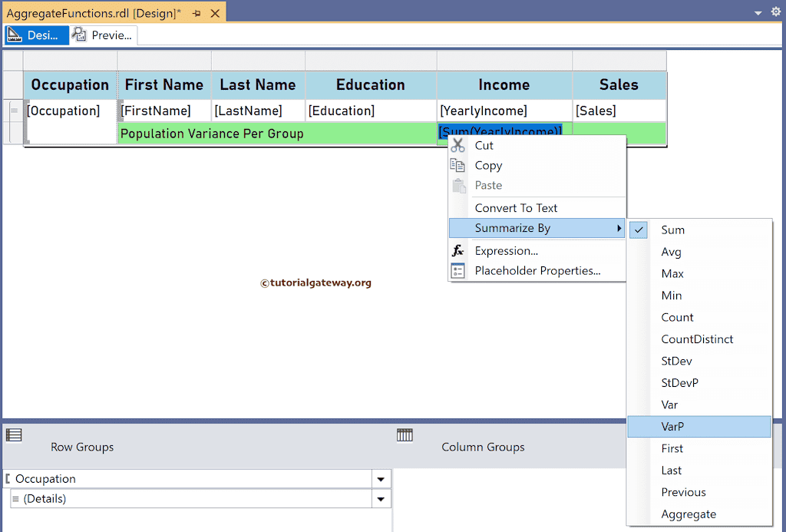The height and width of the screenshot is (532, 786).
Task: Open the (Details) group dropdown
Action: (380, 499)
